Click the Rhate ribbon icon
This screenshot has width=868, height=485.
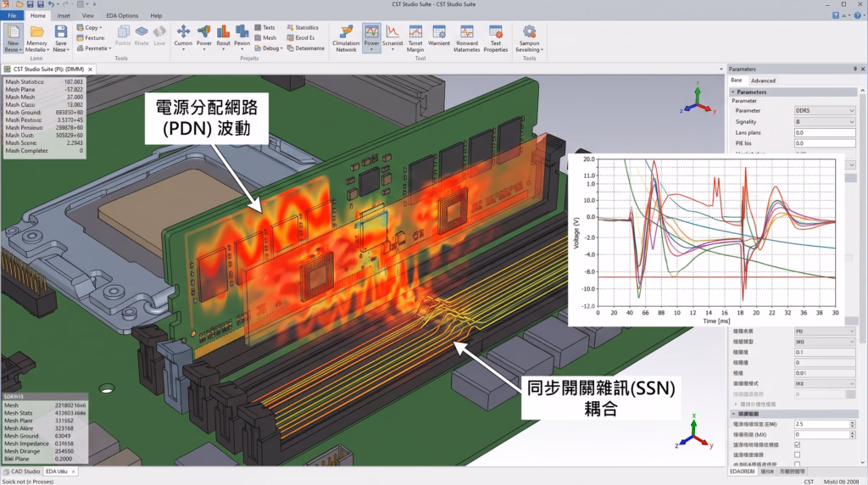[142, 31]
